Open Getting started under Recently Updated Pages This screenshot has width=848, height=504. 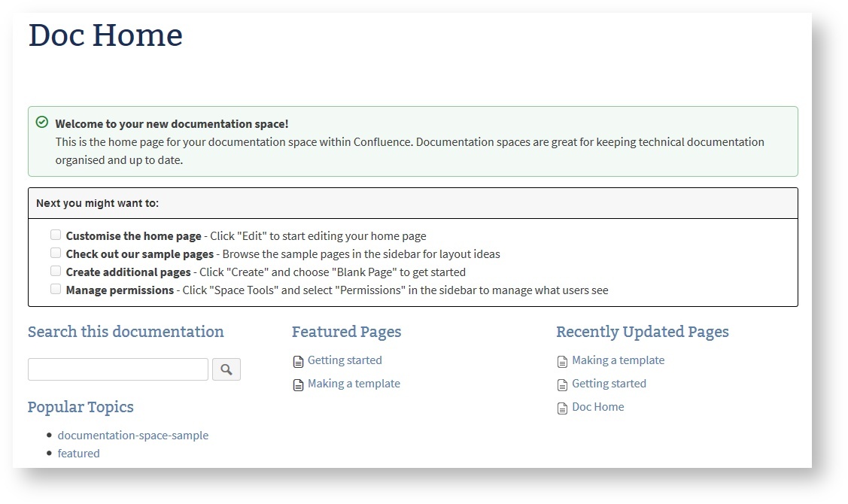coord(609,384)
